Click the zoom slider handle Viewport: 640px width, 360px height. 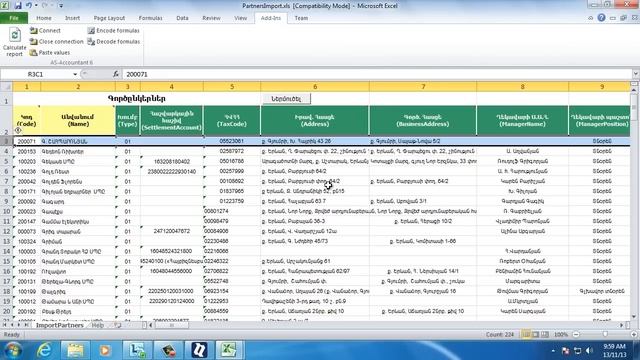click(605, 334)
